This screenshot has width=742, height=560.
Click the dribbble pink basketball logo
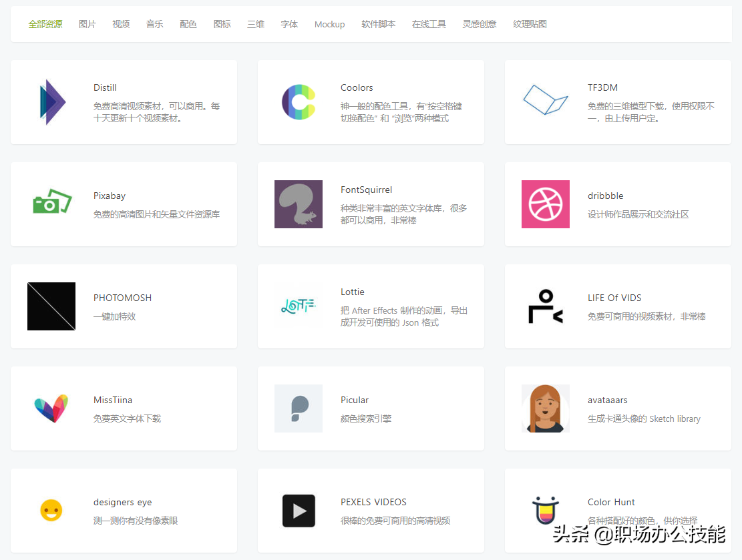(x=546, y=204)
